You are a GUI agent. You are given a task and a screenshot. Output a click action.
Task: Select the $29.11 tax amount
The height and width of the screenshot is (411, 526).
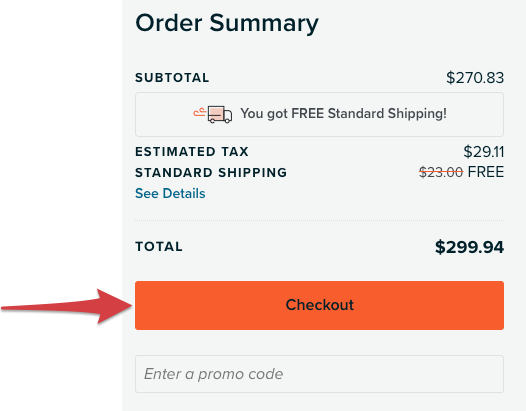tap(484, 152)
